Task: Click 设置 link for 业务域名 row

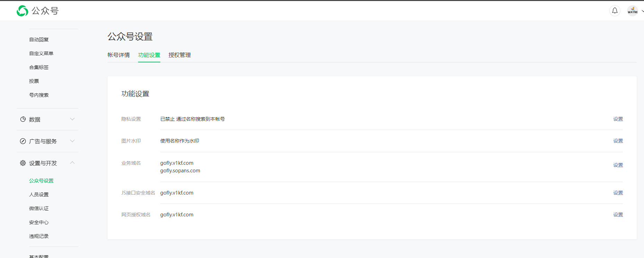Action: coord(618,165)
